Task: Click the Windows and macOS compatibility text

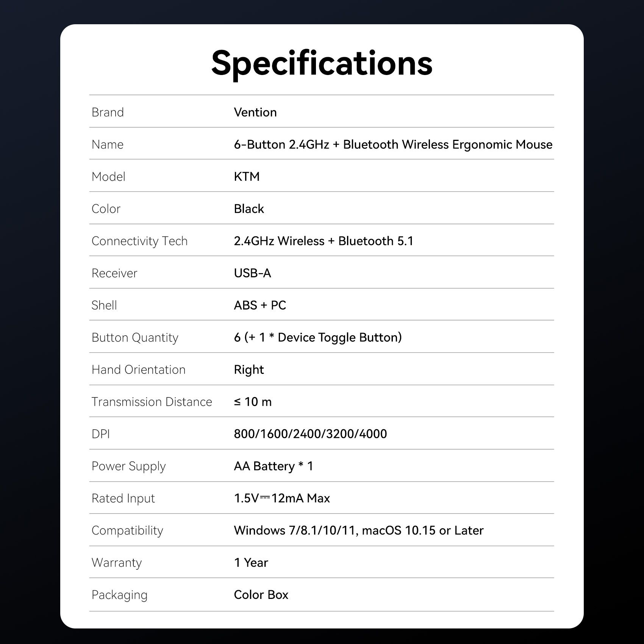Action: click(358, 530)
